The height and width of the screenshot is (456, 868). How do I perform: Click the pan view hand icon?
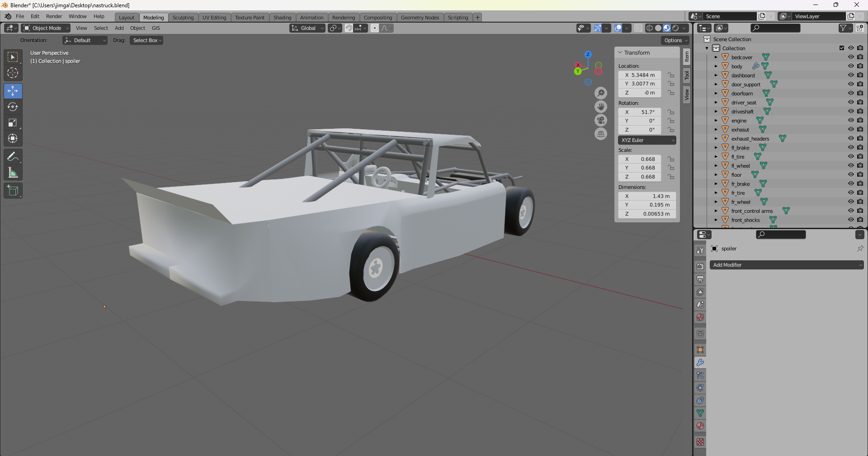coord(600,107)
